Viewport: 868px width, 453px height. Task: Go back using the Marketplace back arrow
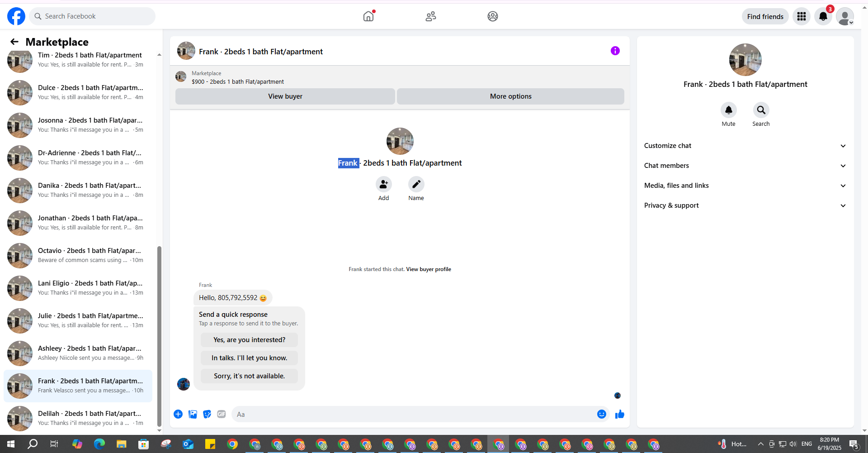[14, 42]
